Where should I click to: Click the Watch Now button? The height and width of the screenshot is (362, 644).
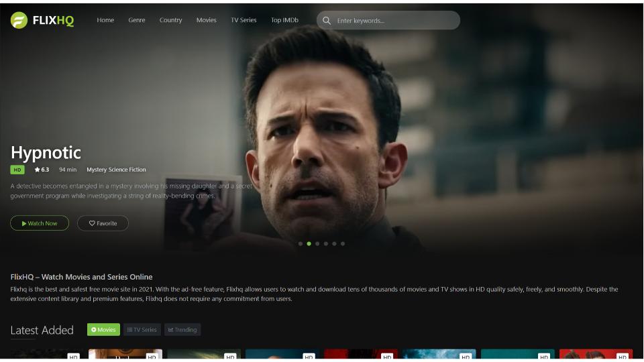(40, 223)
